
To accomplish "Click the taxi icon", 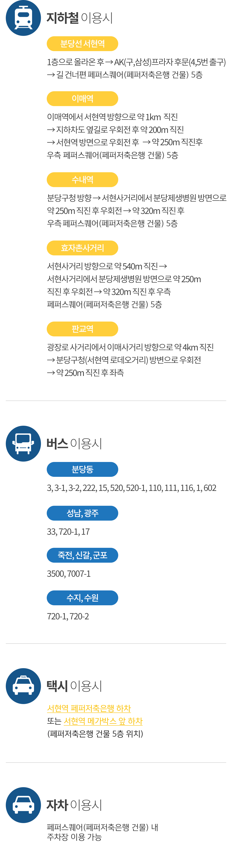I will pyautogui.click(x=23, y=686).
